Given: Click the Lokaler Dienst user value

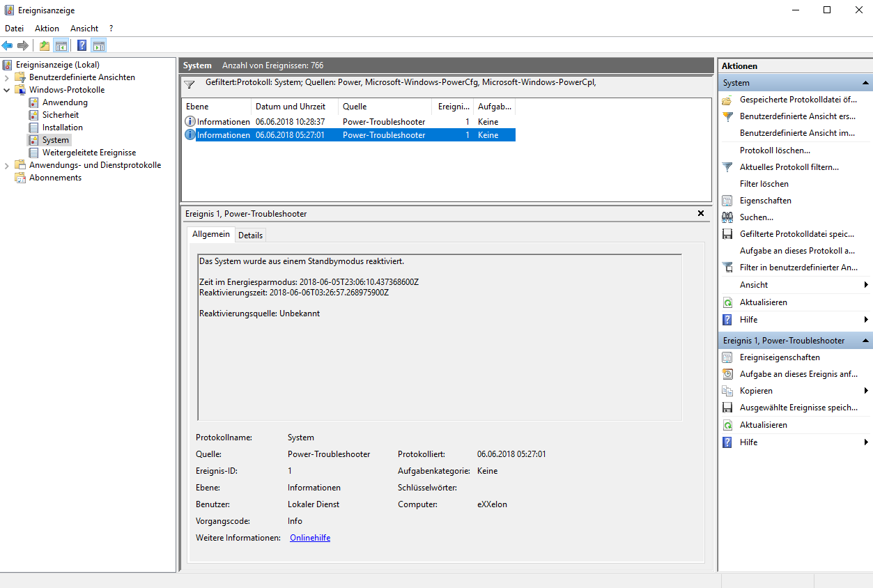Looking at the screenshot, I should [x=314, y=504].
